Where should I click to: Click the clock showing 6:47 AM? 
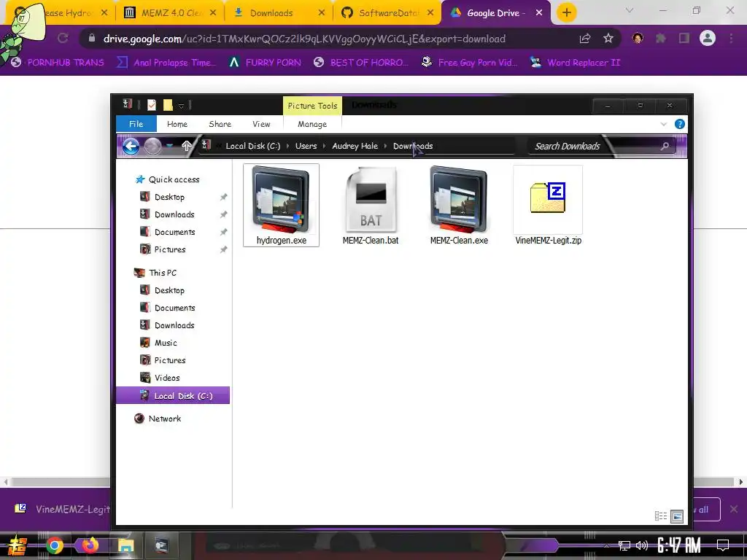679,545
